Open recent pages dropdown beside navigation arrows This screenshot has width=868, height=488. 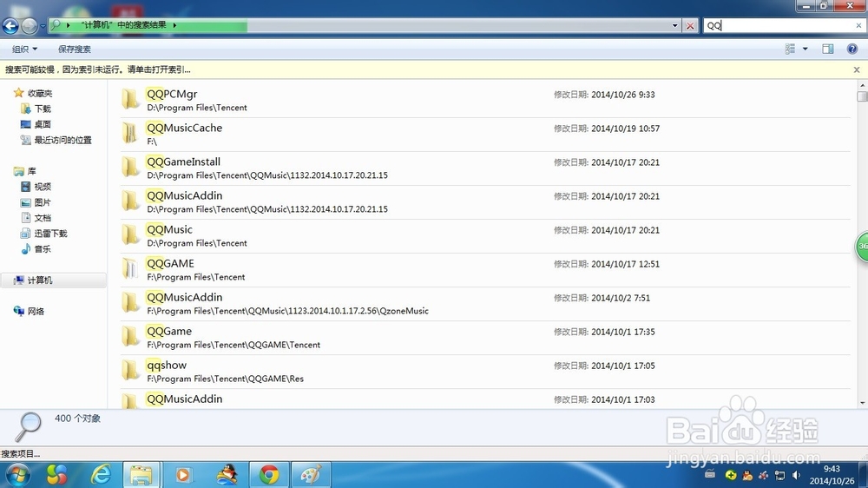point(43,26)
